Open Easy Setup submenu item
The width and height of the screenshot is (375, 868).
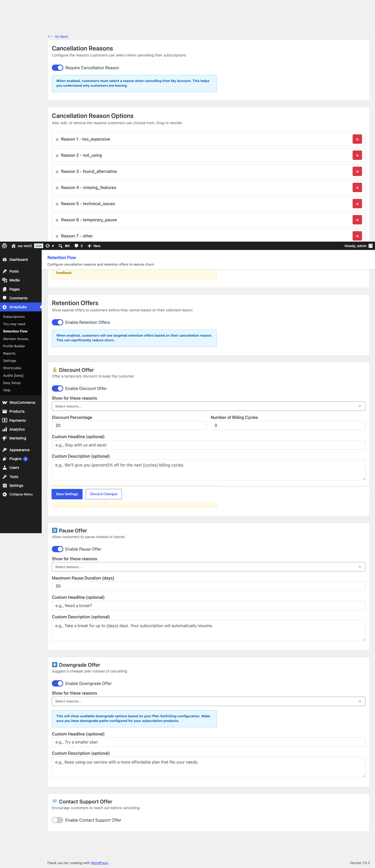point(12,383)
